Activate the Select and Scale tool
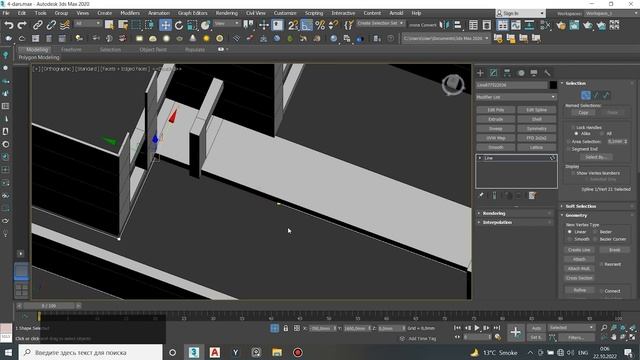 click(x=192, y=25)
